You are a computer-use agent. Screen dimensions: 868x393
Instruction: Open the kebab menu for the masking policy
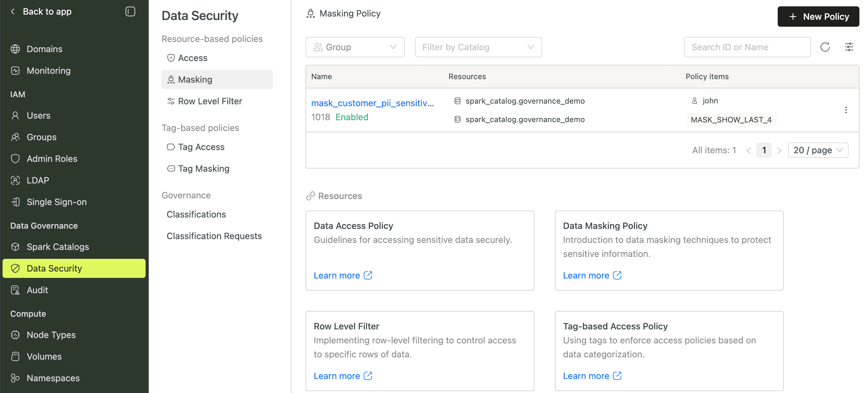pyautogui.click(x=846, y=110)
